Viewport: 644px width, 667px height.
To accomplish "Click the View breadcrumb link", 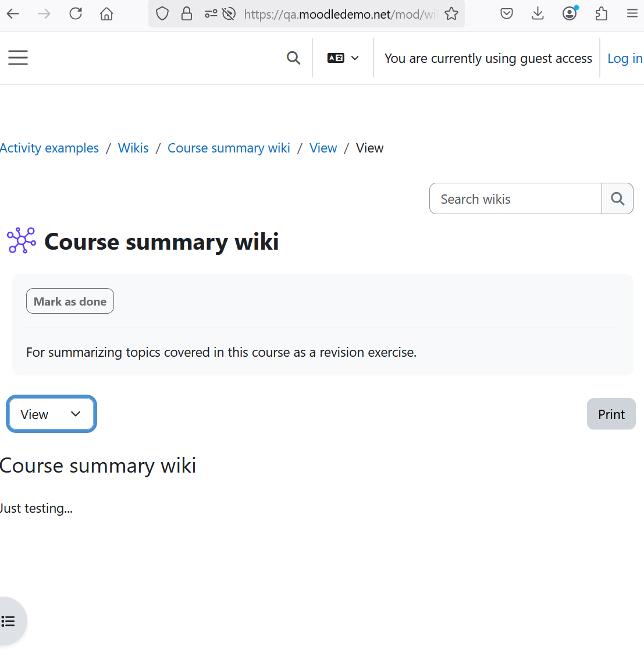I will [x=323, y=148].
